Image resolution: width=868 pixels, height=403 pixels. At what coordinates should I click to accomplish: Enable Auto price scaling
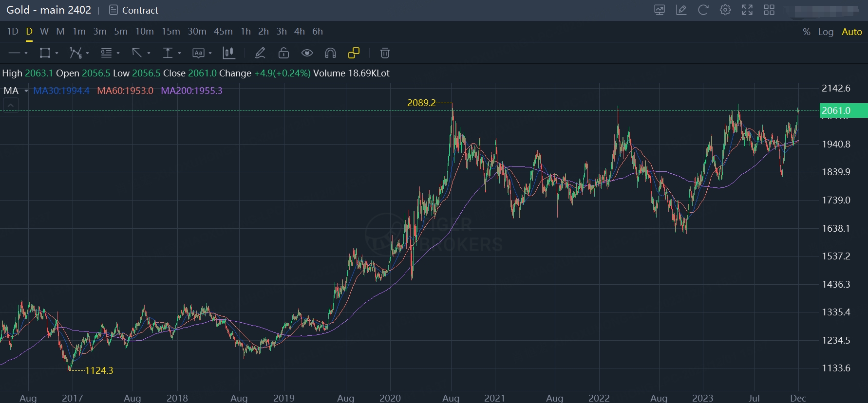851,32
